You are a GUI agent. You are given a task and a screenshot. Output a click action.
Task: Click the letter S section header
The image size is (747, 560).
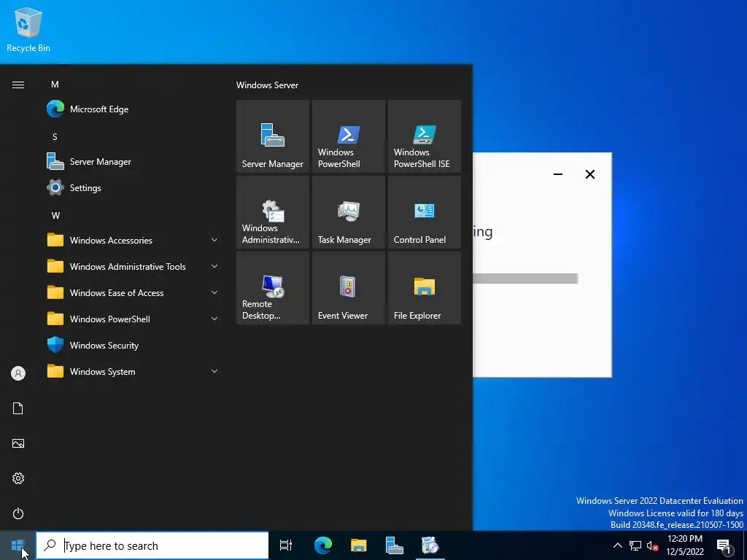pyautogui.click(x=55, y=136)
